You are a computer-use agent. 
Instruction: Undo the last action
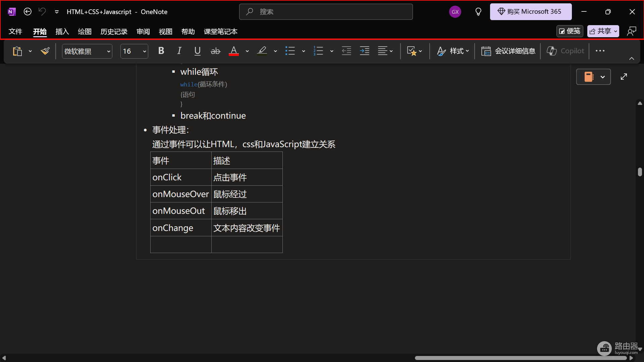[x=42, y=12]
